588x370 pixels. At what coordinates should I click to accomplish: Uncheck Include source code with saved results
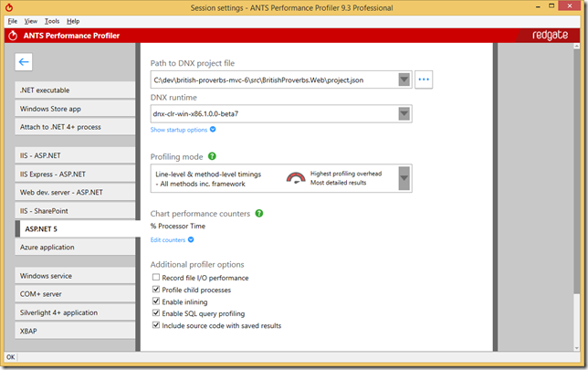(x=156, y=325)
